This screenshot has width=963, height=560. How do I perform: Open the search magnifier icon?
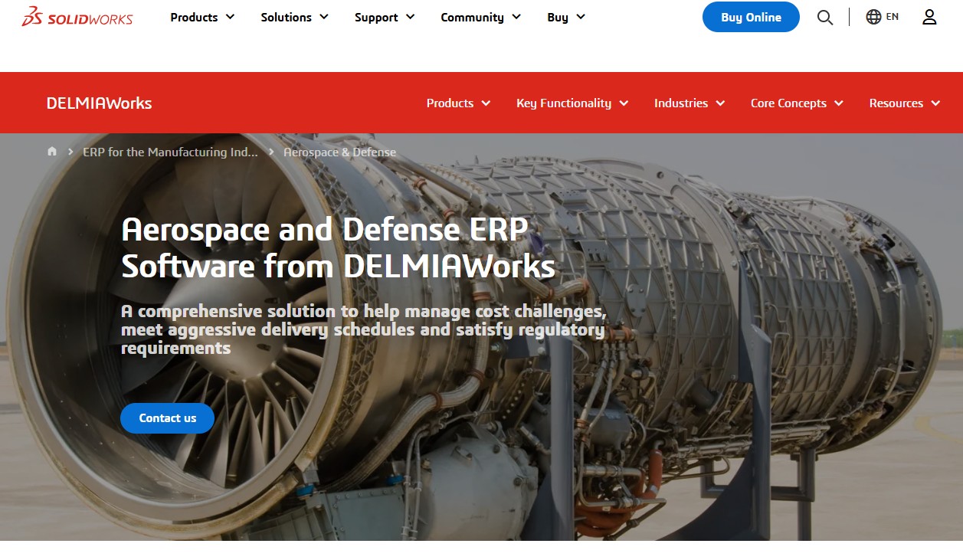(825, 17)
